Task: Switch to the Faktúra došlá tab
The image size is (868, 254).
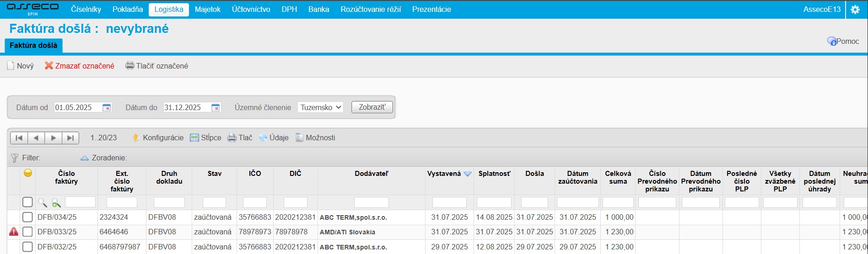Action: pos(33,46)
